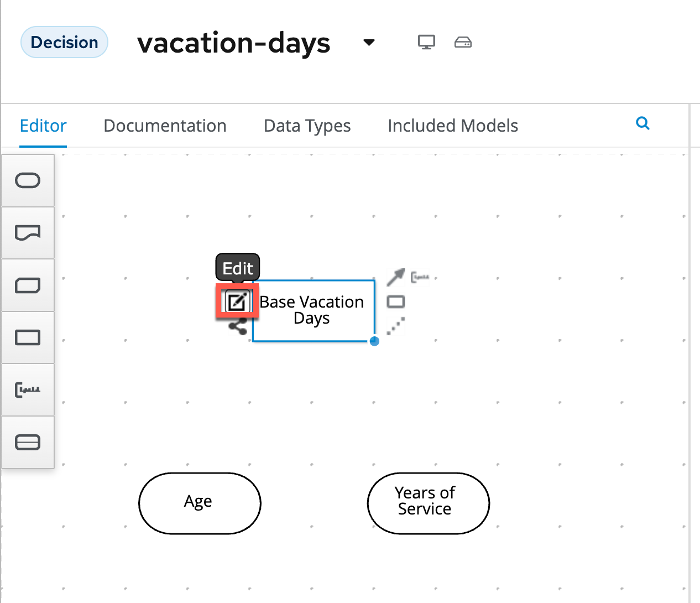The width and height of the screenshot is (700, 603).
Task: Click resize handle on Base Vacation Days node
Action: 374,341
